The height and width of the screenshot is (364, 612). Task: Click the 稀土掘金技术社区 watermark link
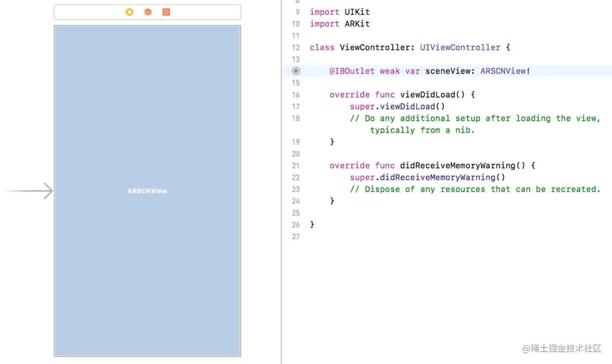(x=562, y=349)
